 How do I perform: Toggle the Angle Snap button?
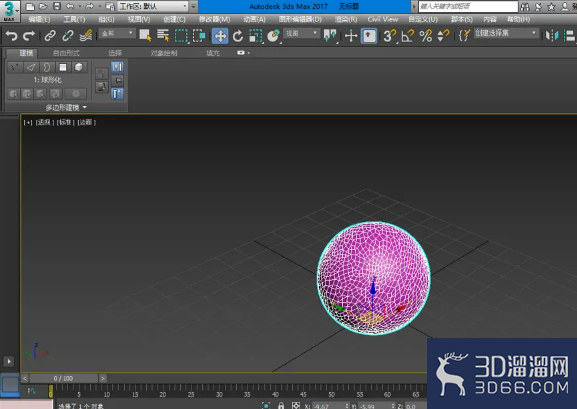point(408,36)
